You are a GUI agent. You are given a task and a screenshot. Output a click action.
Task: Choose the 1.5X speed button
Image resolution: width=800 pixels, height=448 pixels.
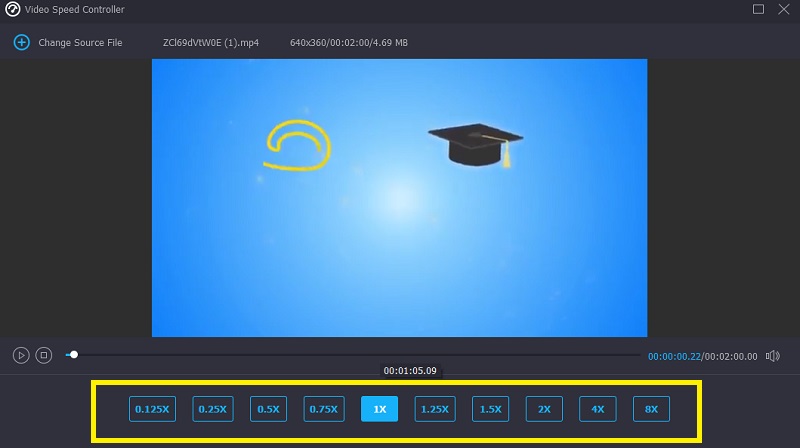point(490,409)
